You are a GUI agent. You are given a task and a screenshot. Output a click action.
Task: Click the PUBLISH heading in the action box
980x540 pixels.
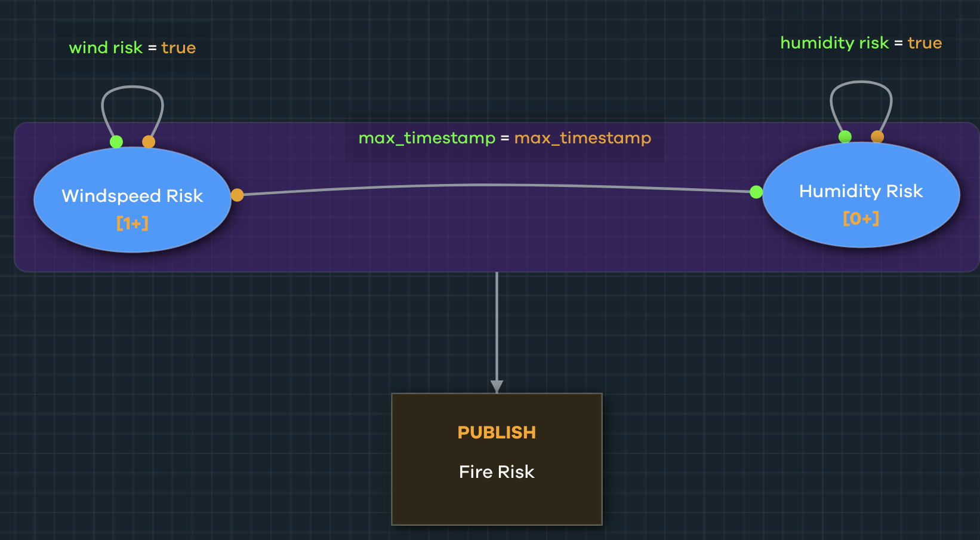(497, 432)
